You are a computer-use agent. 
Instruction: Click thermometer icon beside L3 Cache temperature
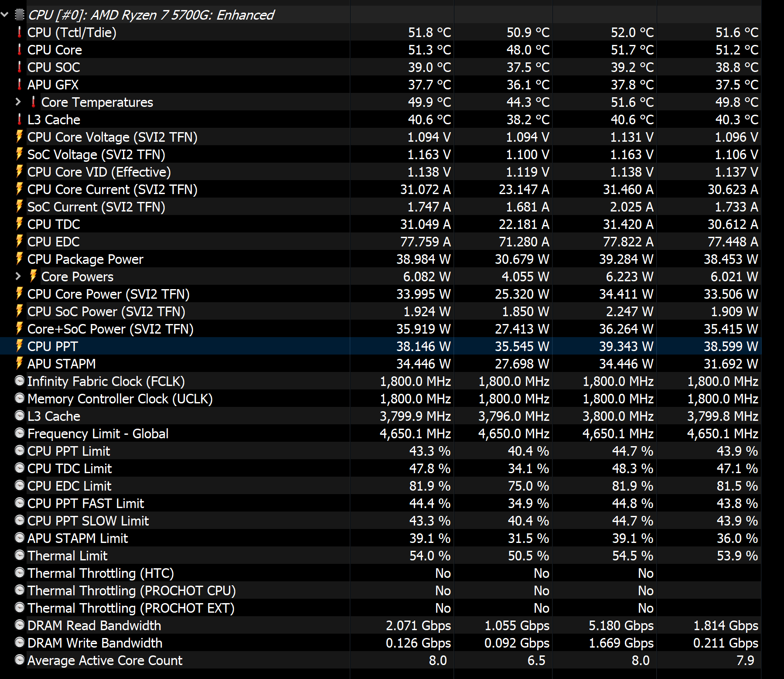[x=19, y=119]
